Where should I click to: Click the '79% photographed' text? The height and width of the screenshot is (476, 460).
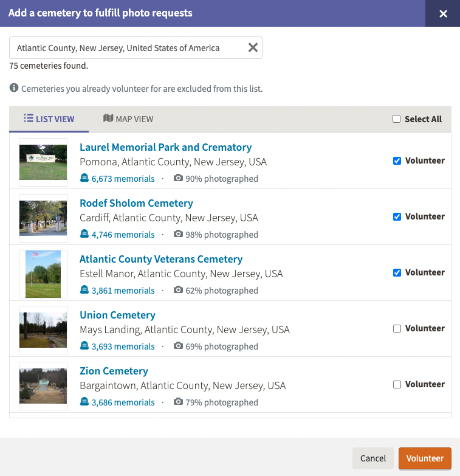click(x=222, y=402)
